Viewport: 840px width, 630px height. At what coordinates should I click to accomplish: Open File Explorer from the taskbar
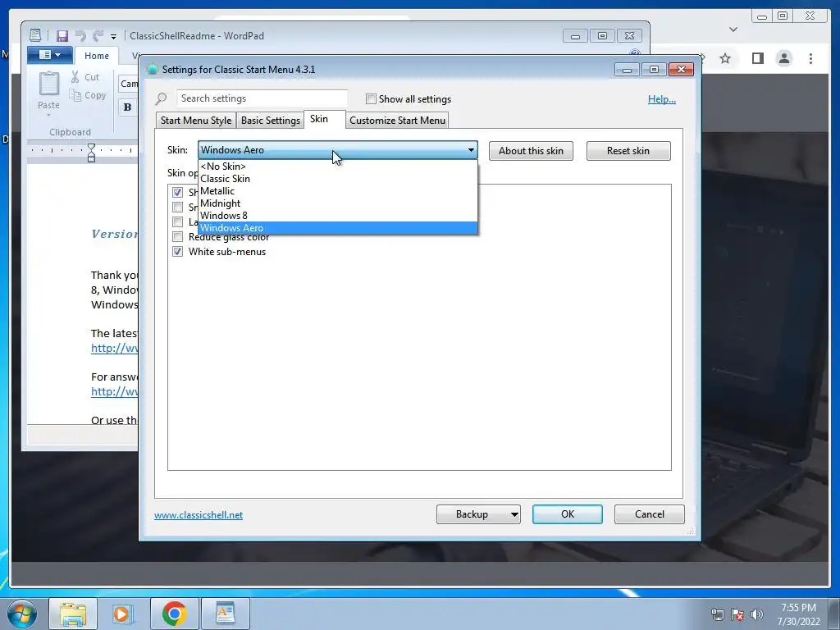pyautogui.click(x=73, y=614)
